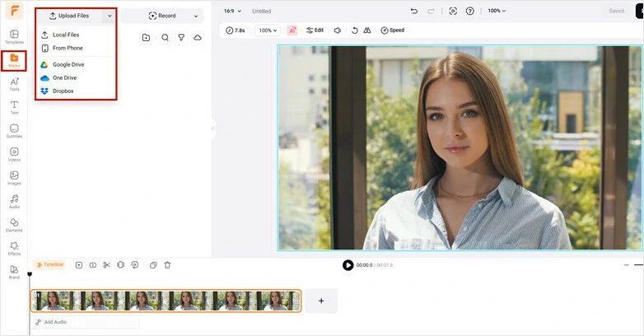This screenshot has height=336, width=644.
Task: Open the Elements sidebar panel
Action: pyautogui.click(x=14, y=225)
